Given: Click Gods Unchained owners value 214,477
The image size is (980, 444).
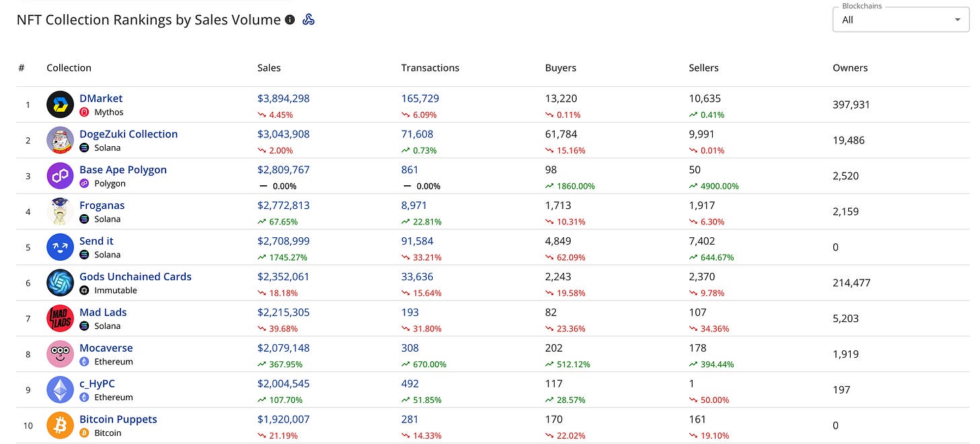Looking at the screenshot, I should (x=851, y=283).
